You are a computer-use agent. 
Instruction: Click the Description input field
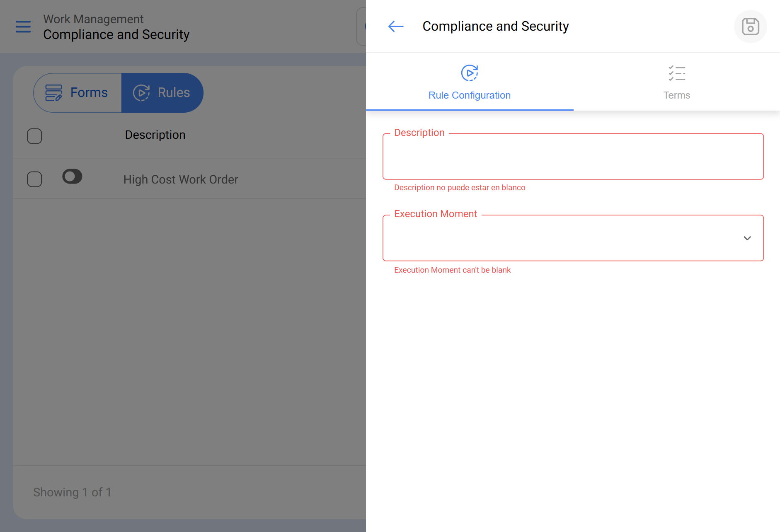[573, 157]
